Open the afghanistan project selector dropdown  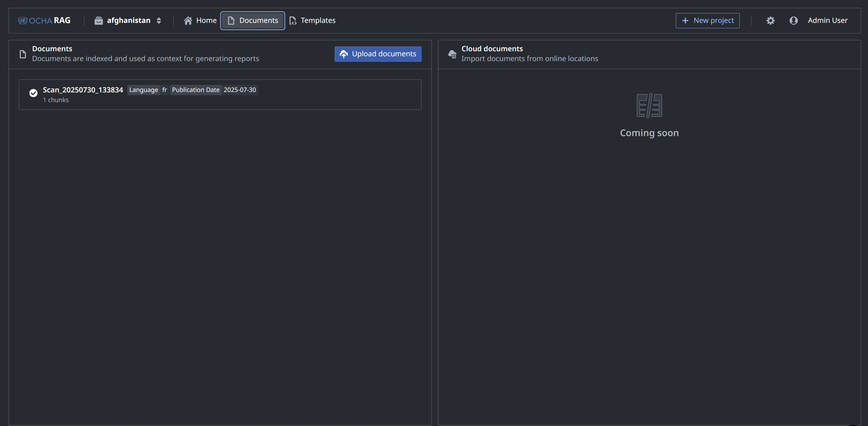pyautogui.click(x=128, y=21)
